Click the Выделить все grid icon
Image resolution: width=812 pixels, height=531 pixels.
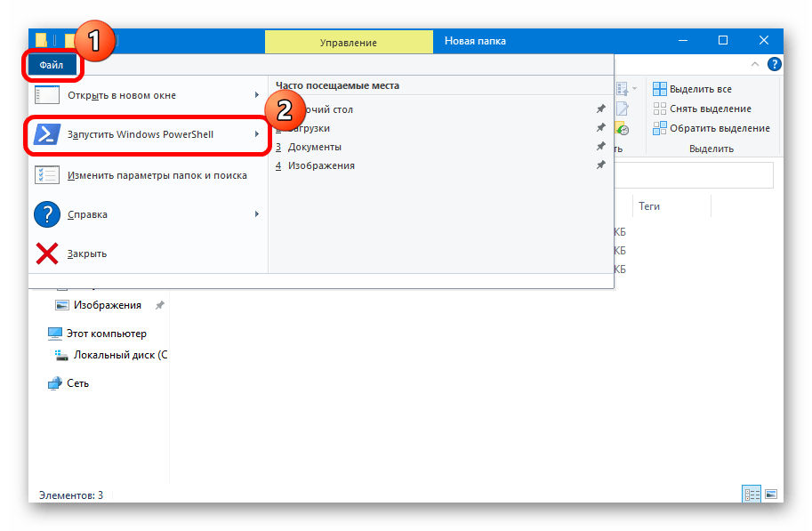click(x=660, y=89)
